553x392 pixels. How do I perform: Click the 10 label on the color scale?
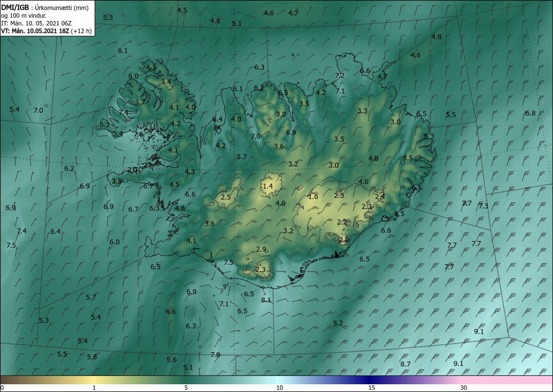tap(279, 388)
